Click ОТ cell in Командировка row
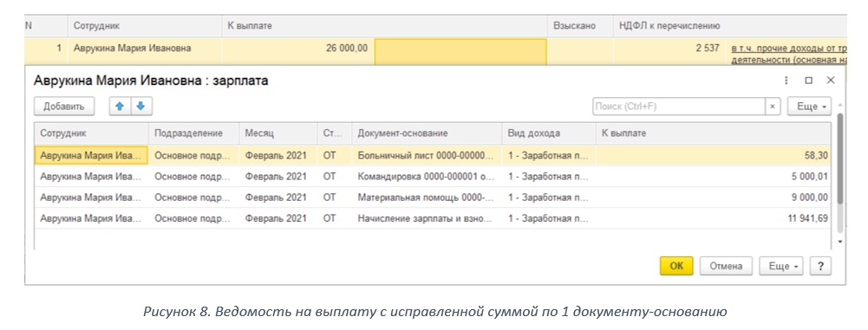Image resolution: width=868 pixels, height=330 pixels. click(335, 177)
